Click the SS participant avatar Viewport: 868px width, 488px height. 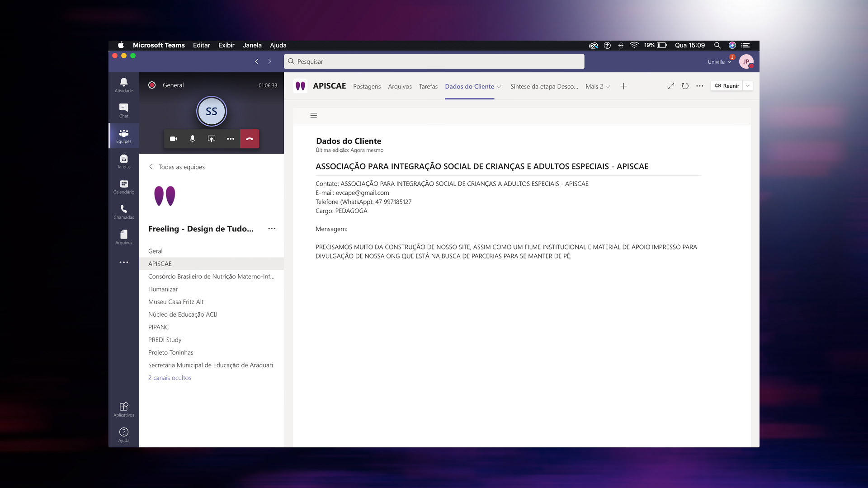(x=212, y=111)
